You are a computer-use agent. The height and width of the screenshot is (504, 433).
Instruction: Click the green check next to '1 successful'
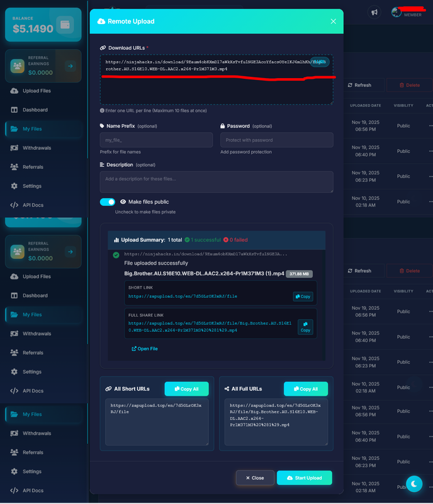[187, 240]
